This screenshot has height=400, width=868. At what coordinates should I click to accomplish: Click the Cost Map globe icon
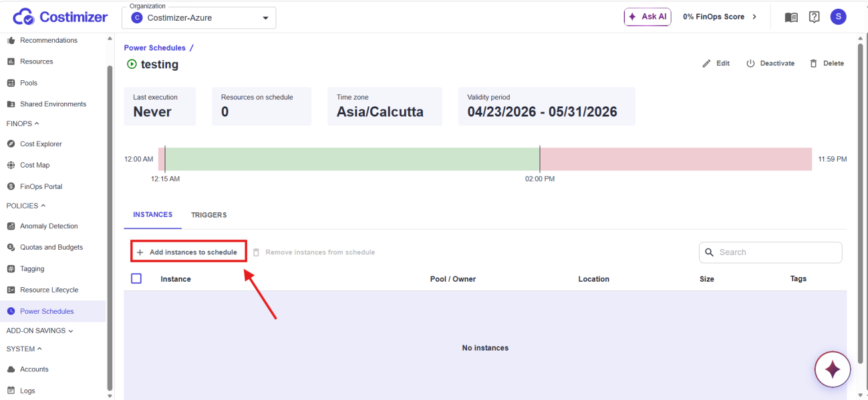(11, 165)
